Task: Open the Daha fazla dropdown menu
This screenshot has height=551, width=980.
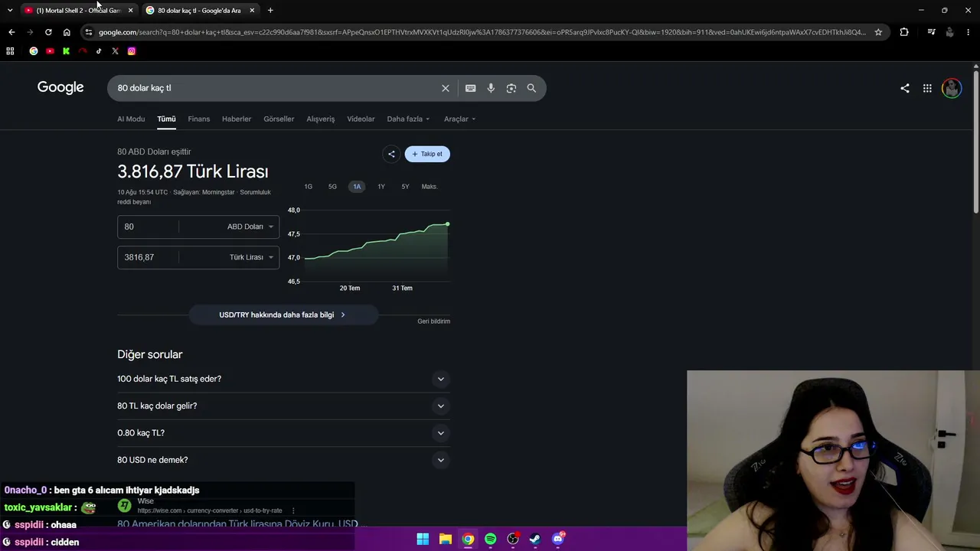Action: click(408, 119)
